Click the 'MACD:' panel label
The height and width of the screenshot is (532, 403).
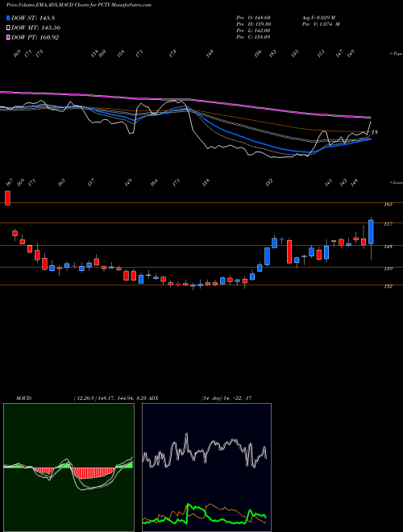click(24, 398)
